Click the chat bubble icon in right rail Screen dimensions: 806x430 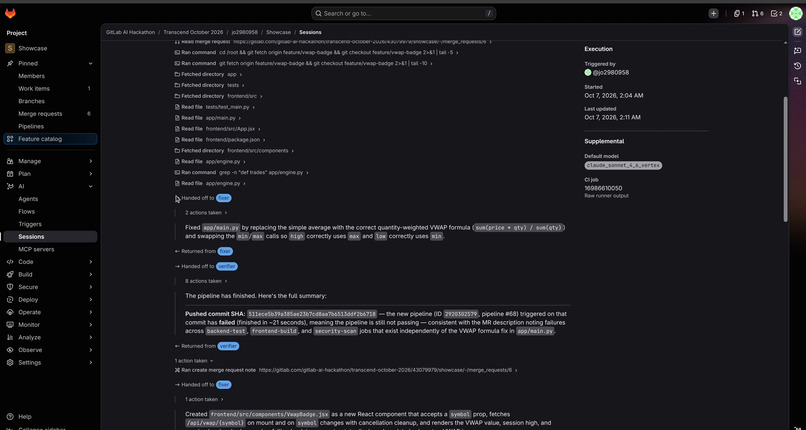pos(797,50)
